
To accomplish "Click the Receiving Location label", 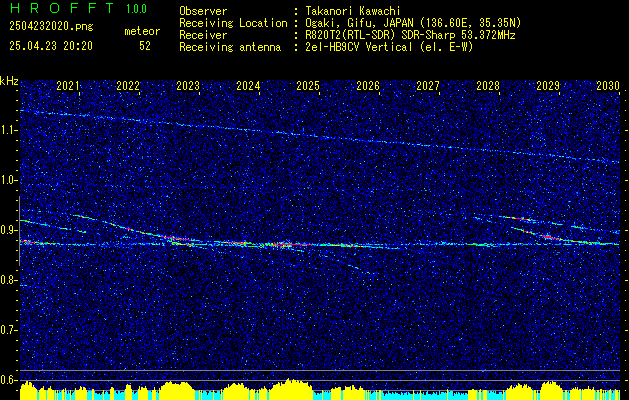I will (x=233, y=23).
